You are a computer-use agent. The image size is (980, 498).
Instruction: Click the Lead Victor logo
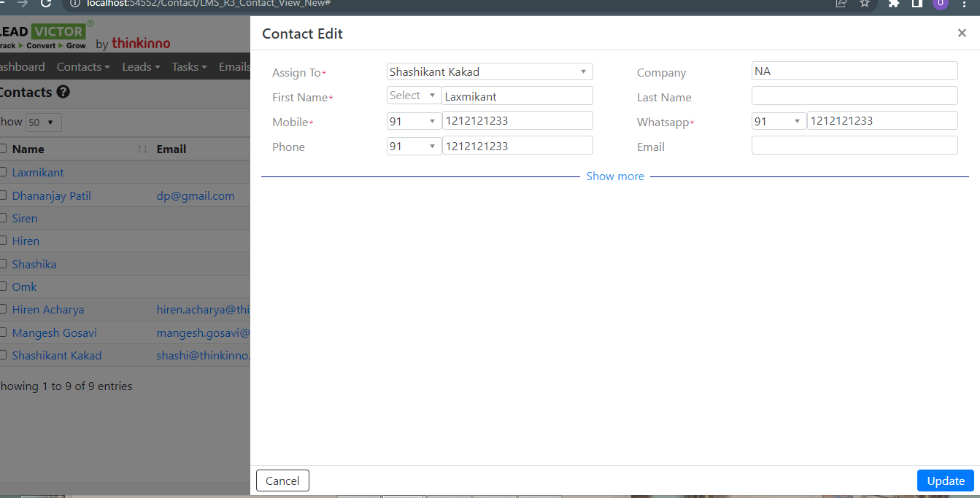pyautogui.click(x=47, y=34)
